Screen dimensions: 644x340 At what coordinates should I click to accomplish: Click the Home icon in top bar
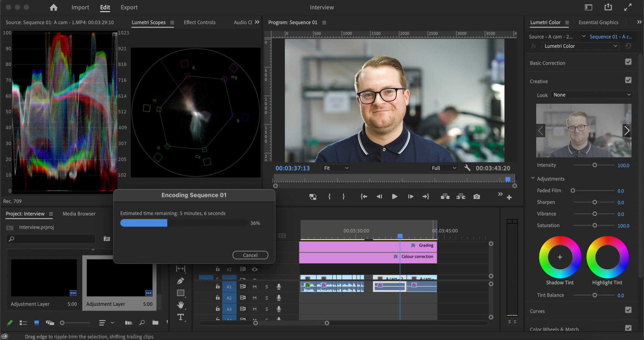pyautogui.click(x=53, y=7)
